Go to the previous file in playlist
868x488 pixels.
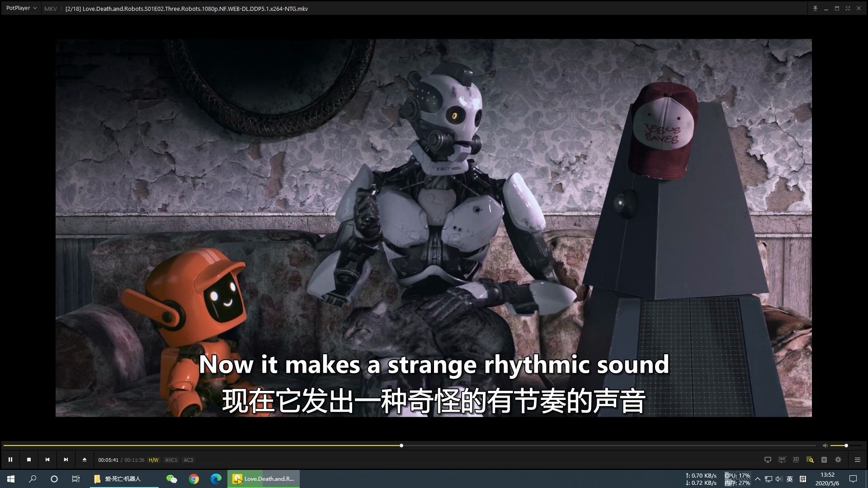click(x=47, y=460)
